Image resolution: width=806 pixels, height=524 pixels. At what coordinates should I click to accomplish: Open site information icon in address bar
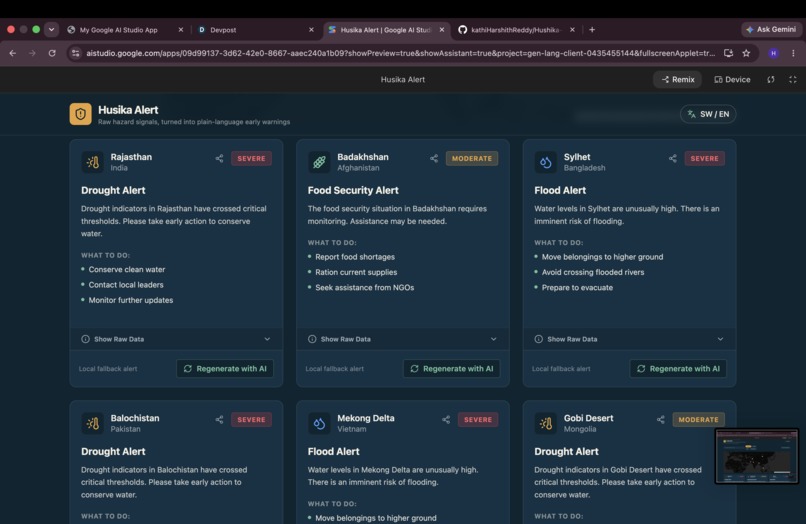(76, 53)
